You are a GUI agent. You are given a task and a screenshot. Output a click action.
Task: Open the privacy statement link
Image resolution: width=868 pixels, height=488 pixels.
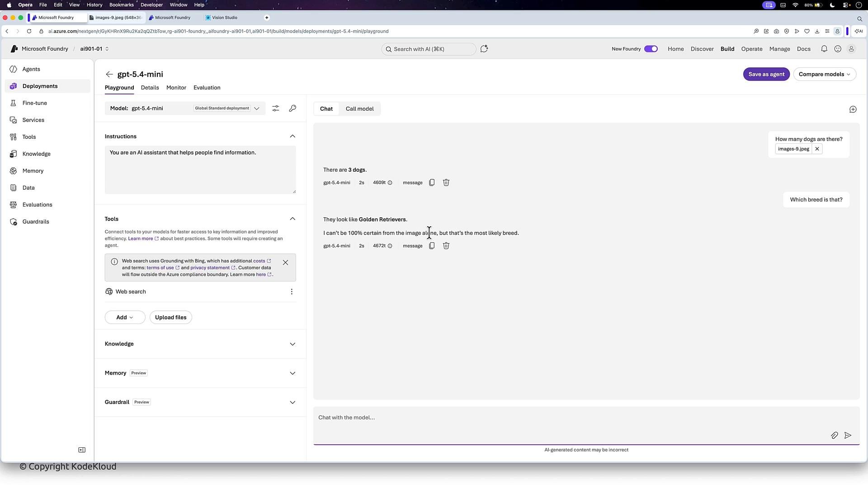click(x=212, y=268)
